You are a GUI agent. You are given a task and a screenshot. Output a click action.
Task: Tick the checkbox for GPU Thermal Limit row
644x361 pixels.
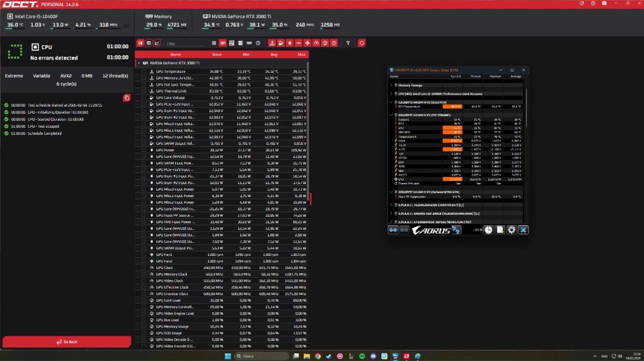click(x=144, y=91)
